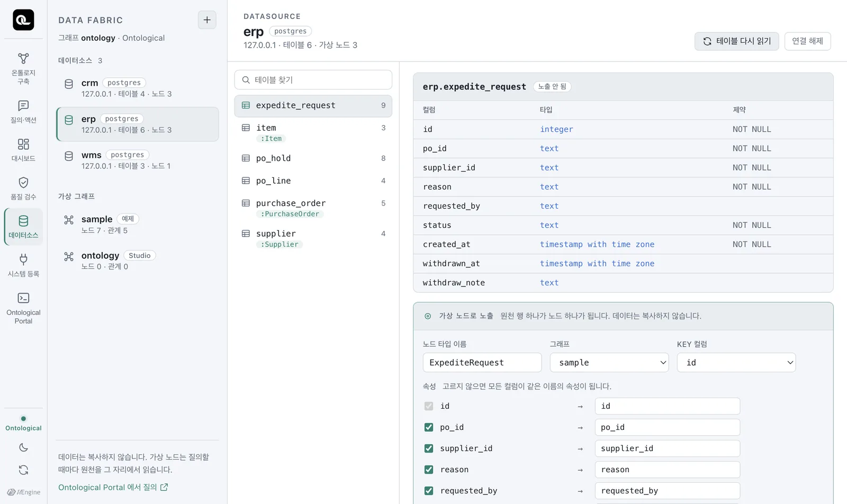Toggle dark mode moon icon
847x504 pixels.
pos(23,447)
